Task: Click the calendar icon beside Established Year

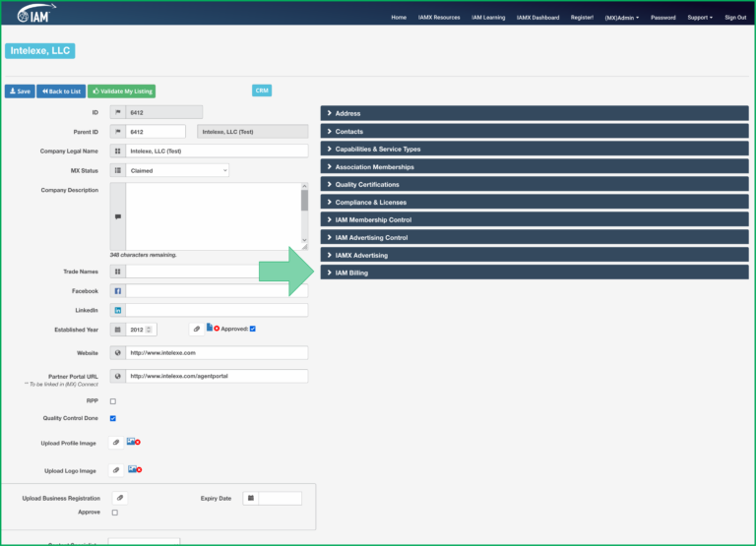Action: click(118, 330)
